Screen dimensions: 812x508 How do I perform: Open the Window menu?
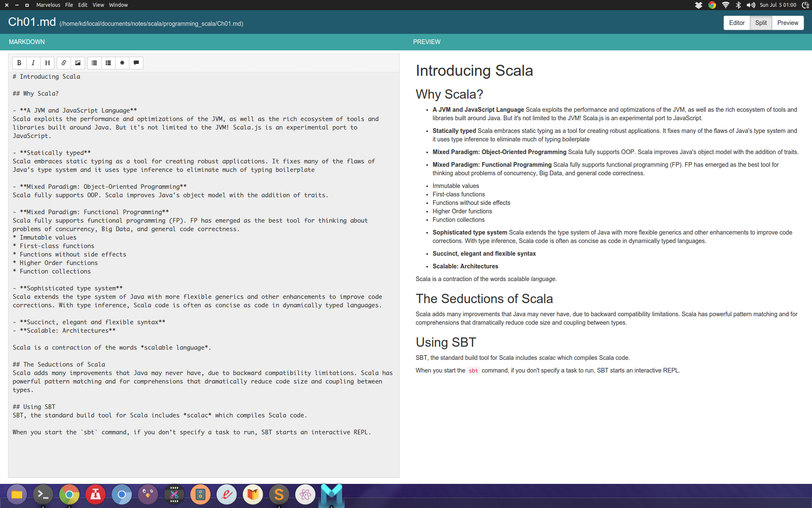[118, 5]
